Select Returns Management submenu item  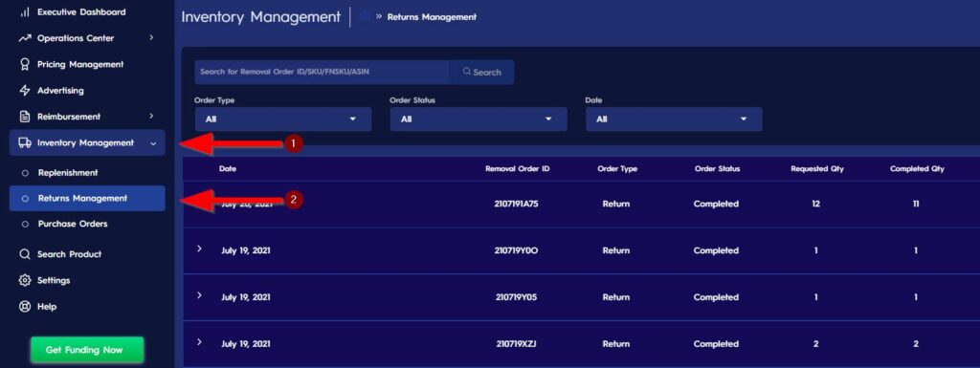[87, 199]
